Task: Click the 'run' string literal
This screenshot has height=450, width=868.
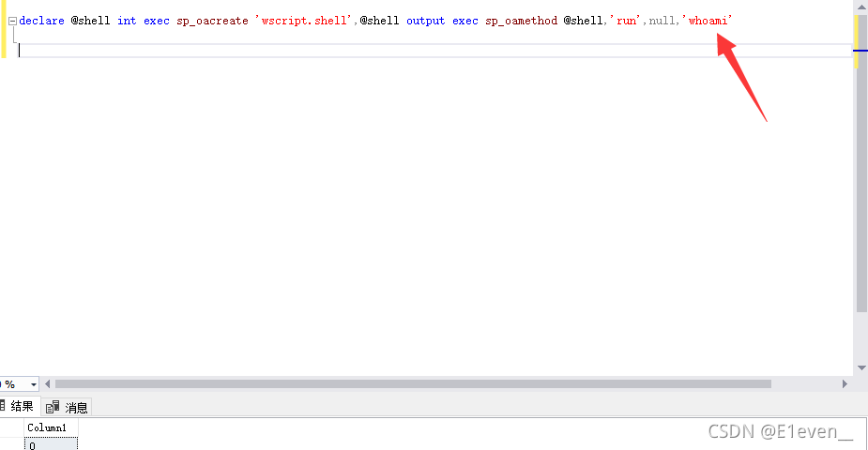Action: click(626, 21)
